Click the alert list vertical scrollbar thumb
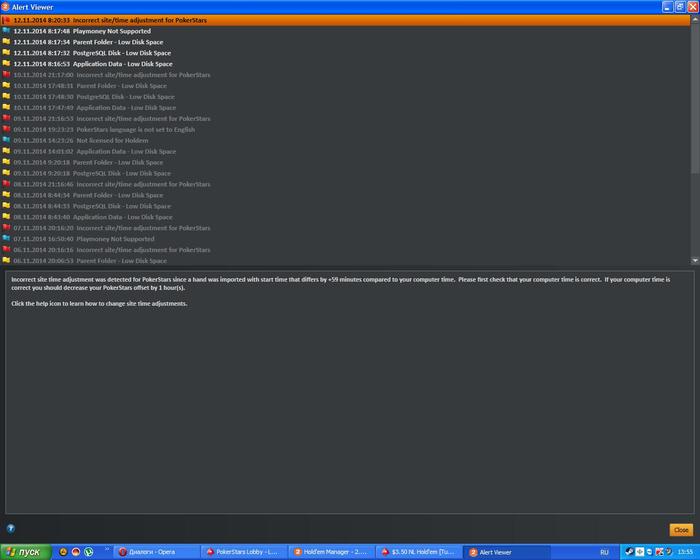This screenshot has height=560, width=700. point(695,98)
